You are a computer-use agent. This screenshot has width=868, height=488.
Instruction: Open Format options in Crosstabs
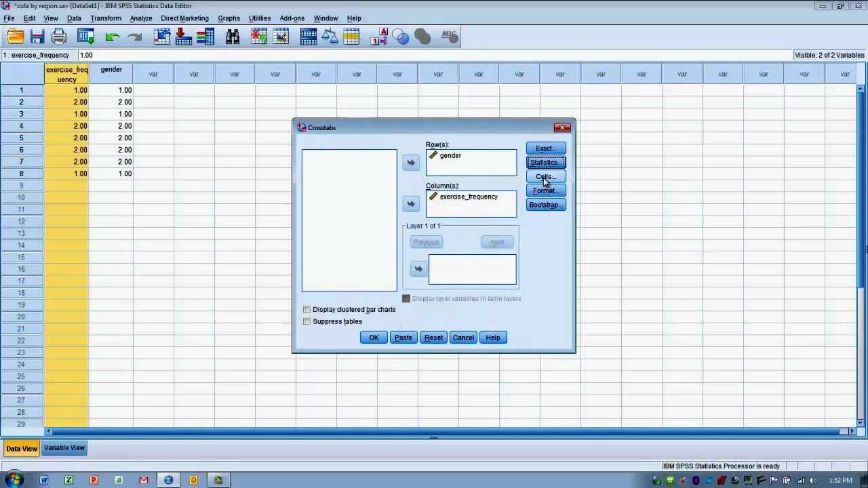(546, 191)
